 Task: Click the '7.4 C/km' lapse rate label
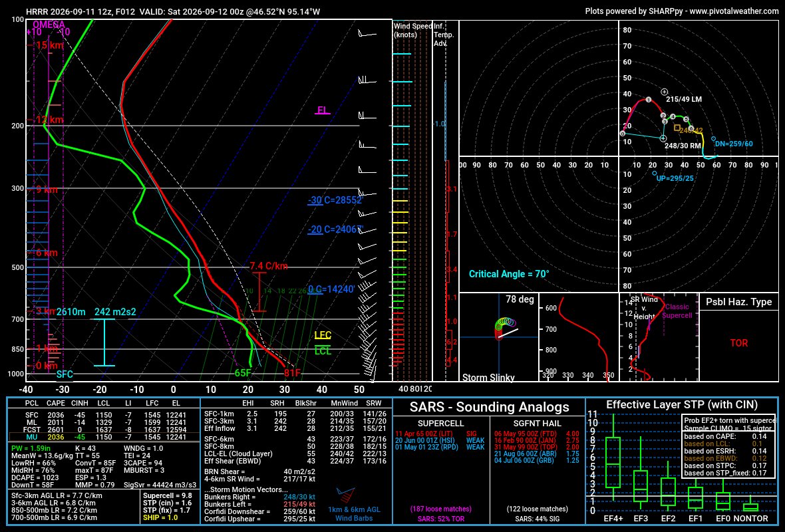[269, 266]
